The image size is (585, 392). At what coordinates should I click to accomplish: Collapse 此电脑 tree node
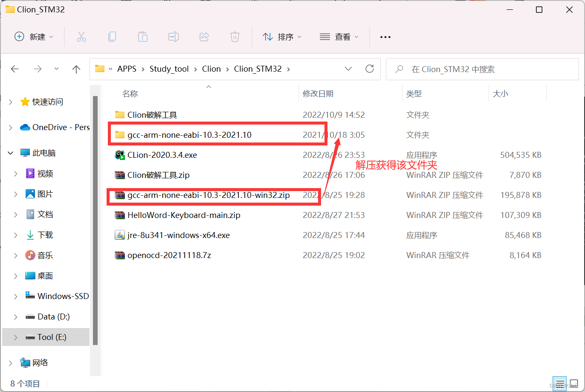10,153
